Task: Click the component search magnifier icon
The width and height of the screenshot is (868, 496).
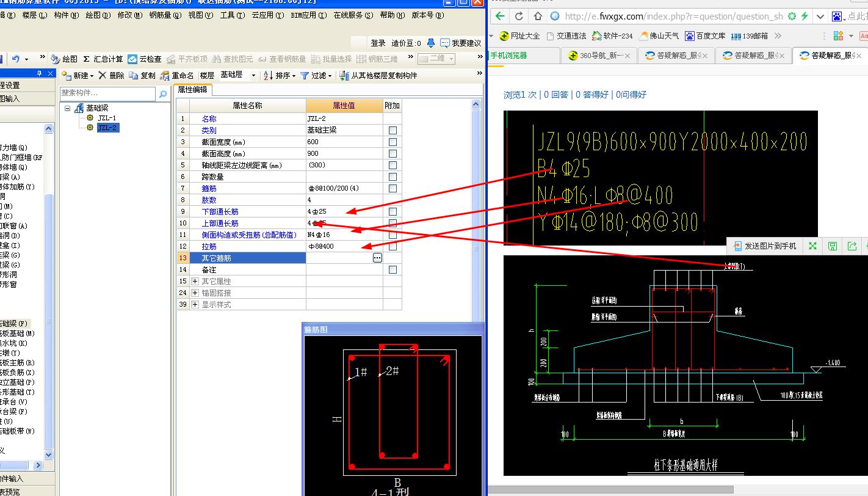Action: [x=163, y=93]
